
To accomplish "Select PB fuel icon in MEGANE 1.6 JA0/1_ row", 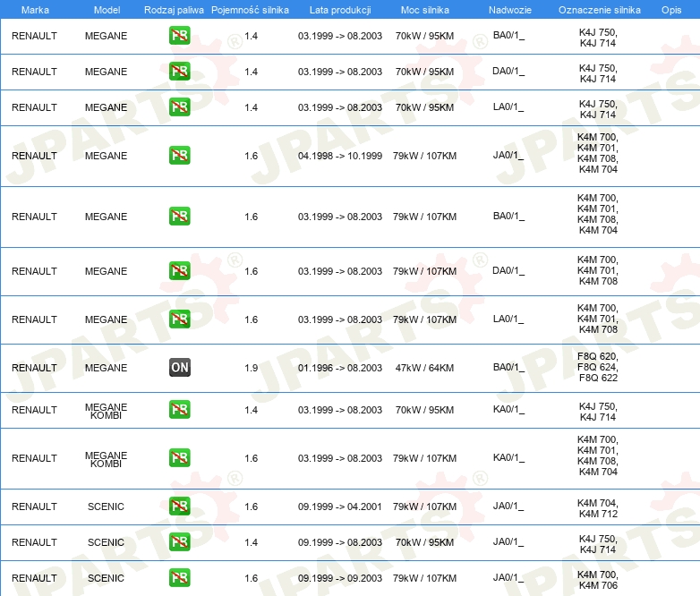I will click(179, 156).
